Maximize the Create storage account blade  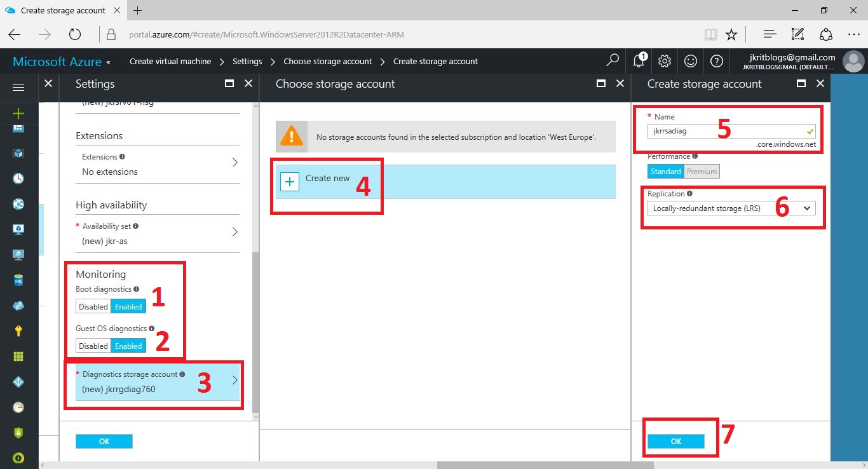point(801,83)
